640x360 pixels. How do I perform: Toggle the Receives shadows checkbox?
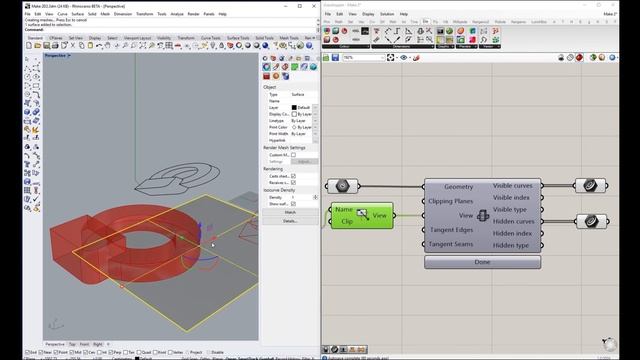tap(293, 182)
